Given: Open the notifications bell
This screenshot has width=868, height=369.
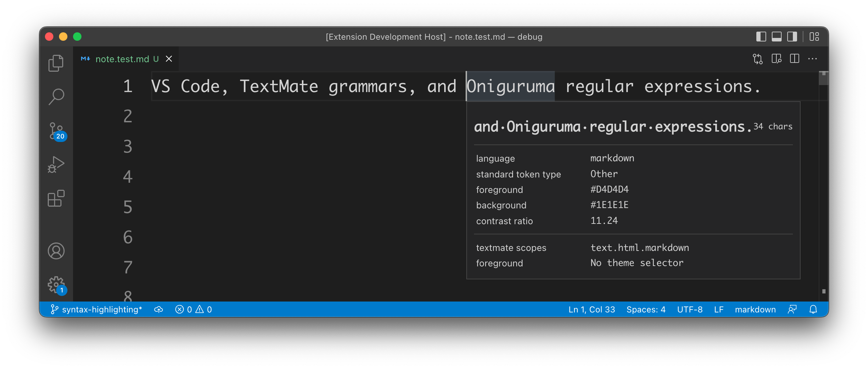Looking at the screenshot, I should click(814, 309).
